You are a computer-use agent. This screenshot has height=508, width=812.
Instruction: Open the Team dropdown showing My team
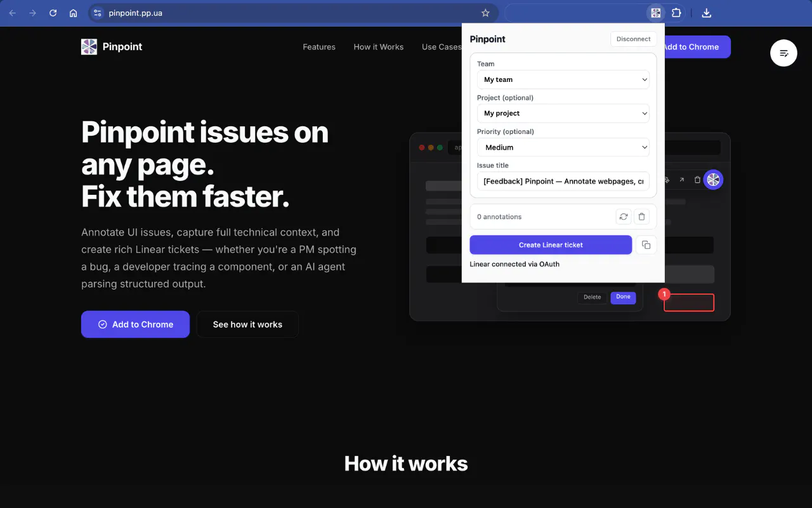pos(563,79)
